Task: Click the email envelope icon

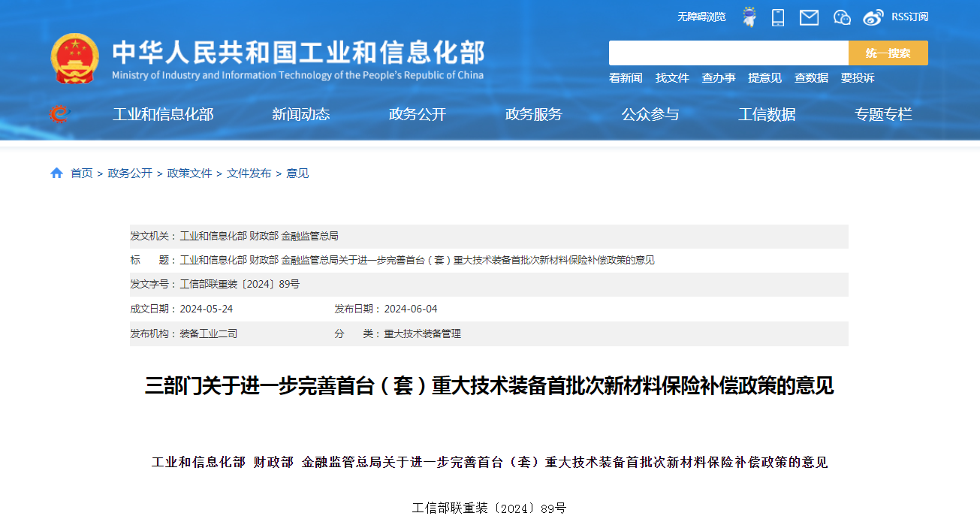Action: (x=809, y=17)
